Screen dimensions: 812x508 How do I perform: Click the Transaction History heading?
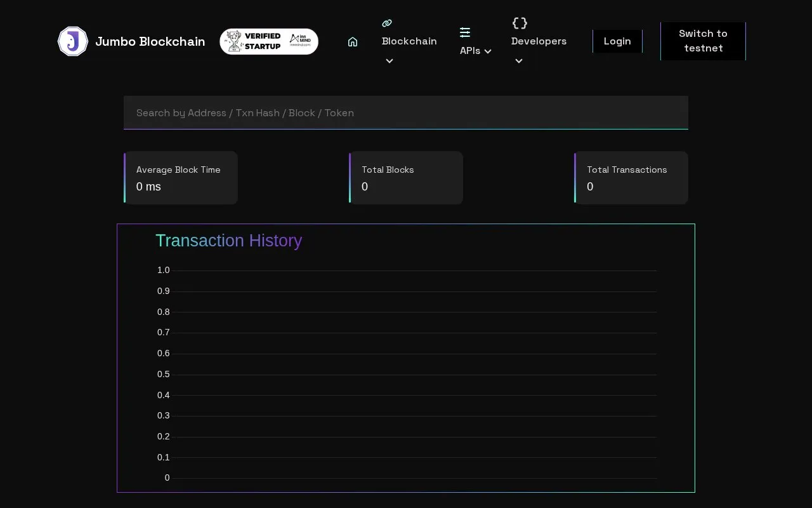(228, 241)
